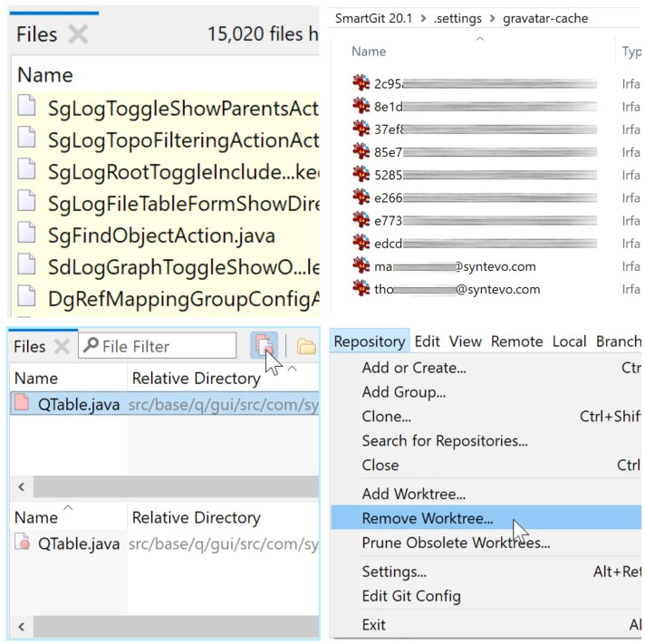Click IrfanView icon of 5285 file
The height and width of the screenshot is (644, 645).
tap(361, 174)
